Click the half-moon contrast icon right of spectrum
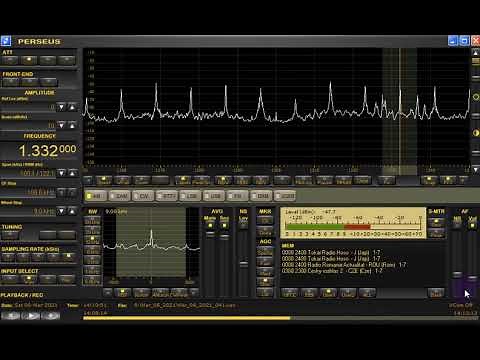The height and width of the screenshot is (360, 480). (x=476, y=133)
